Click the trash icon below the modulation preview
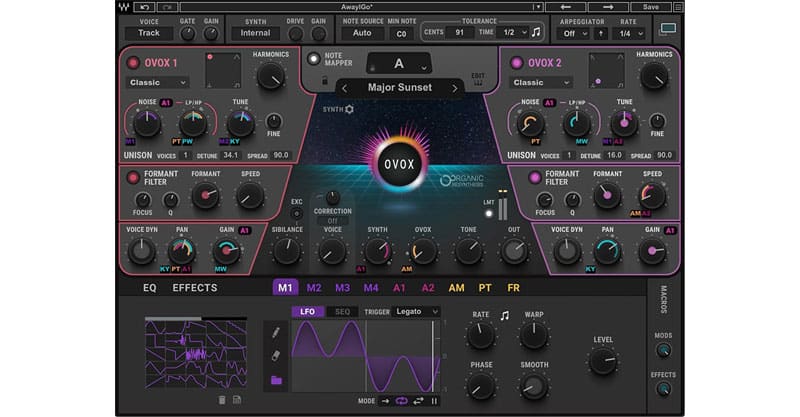This screenshot has height=417, width=800. (x=222, y=400)
